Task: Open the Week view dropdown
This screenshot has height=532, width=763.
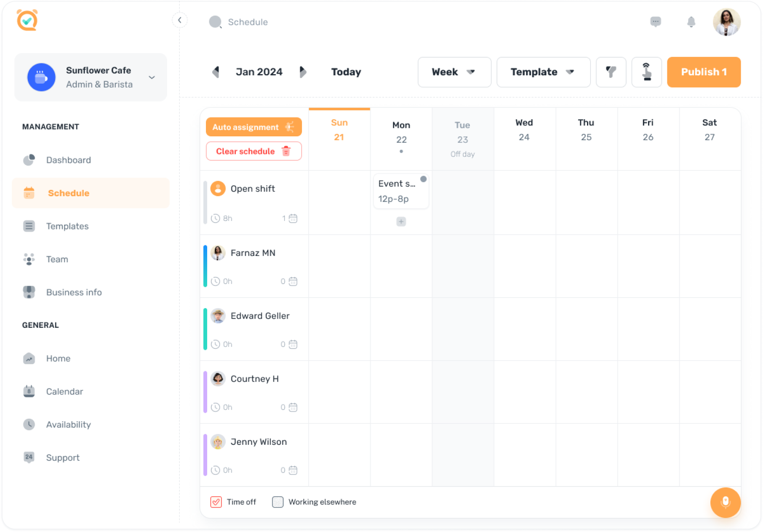Action: [454, 72]
